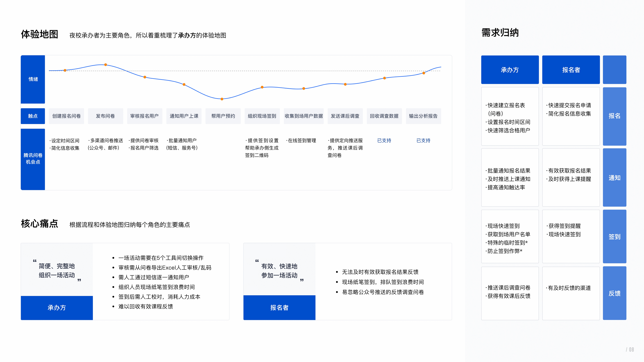
Task: Click 已支持 under 输出分析报告
Action: pyautogui.click(x=423, y=141)
